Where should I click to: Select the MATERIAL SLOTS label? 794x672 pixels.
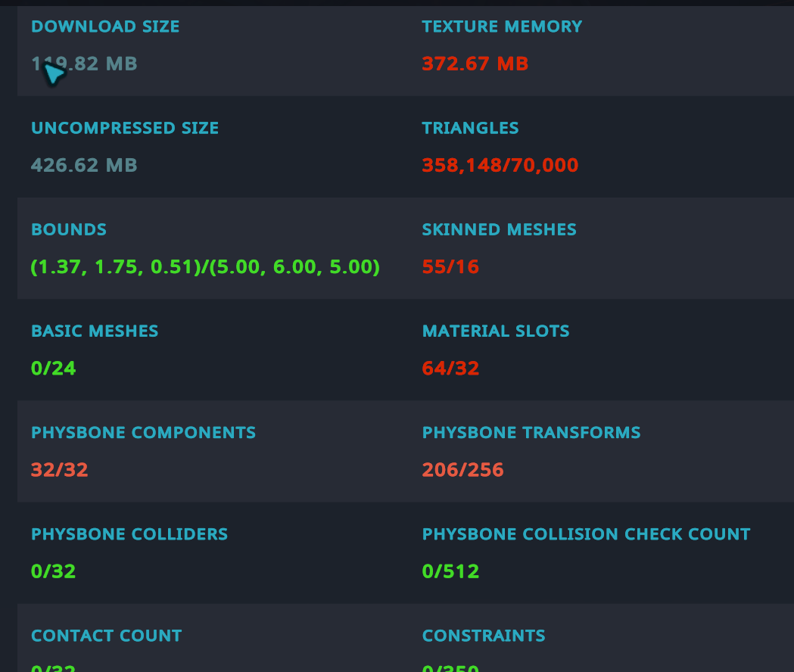(496, 331)
